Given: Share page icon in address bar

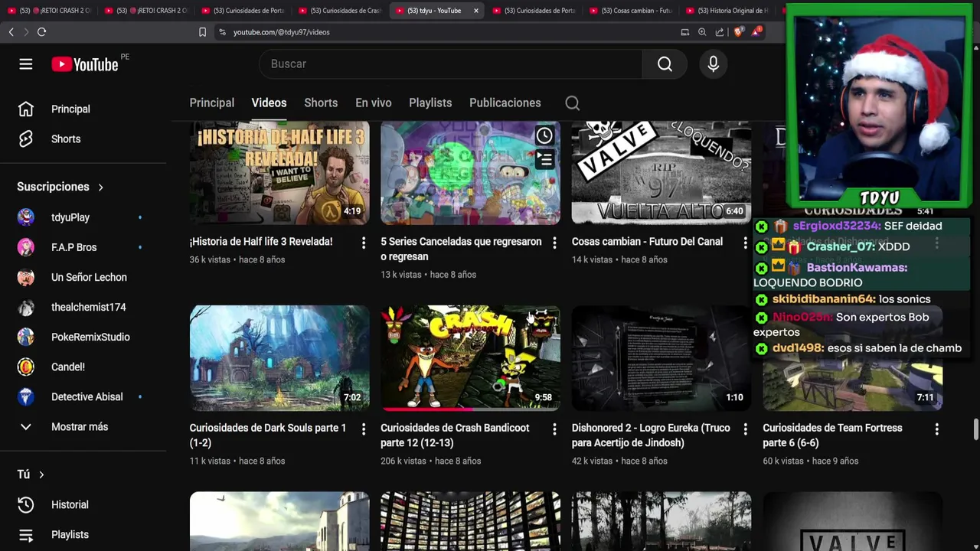Looking at the screenshot, I should pos(720,32).
